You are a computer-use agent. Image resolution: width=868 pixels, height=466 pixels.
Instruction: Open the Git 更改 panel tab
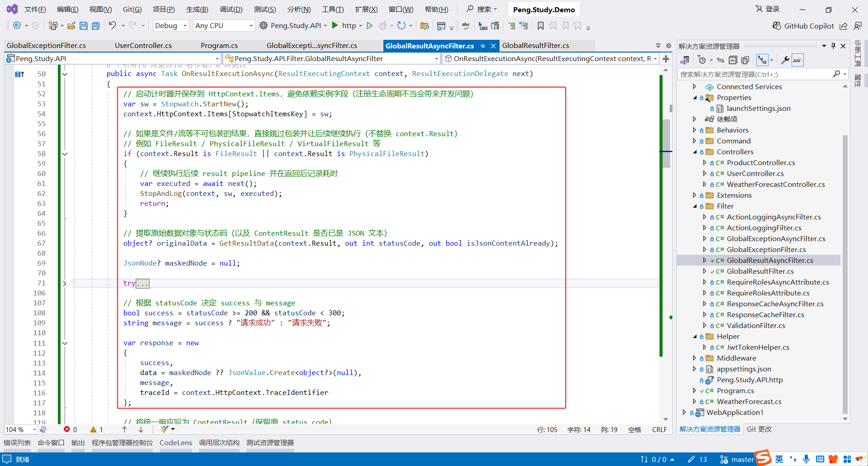pyautogui.click(x=759, y=429)
